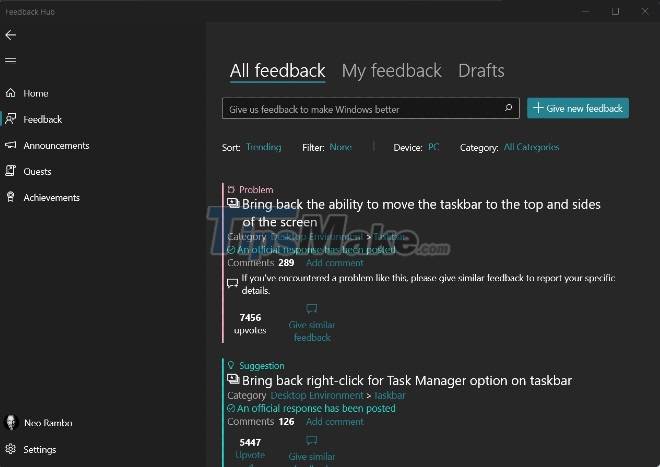The image size is (660, 467).
Task: Select the Feedback sidebar icon
Action: [x=11, y=119]
